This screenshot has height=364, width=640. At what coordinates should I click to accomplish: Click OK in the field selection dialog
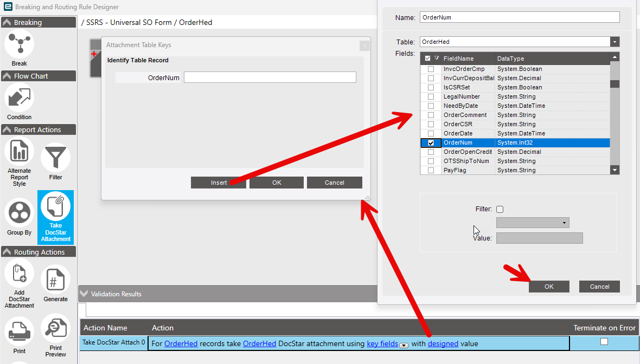[549, 287]
